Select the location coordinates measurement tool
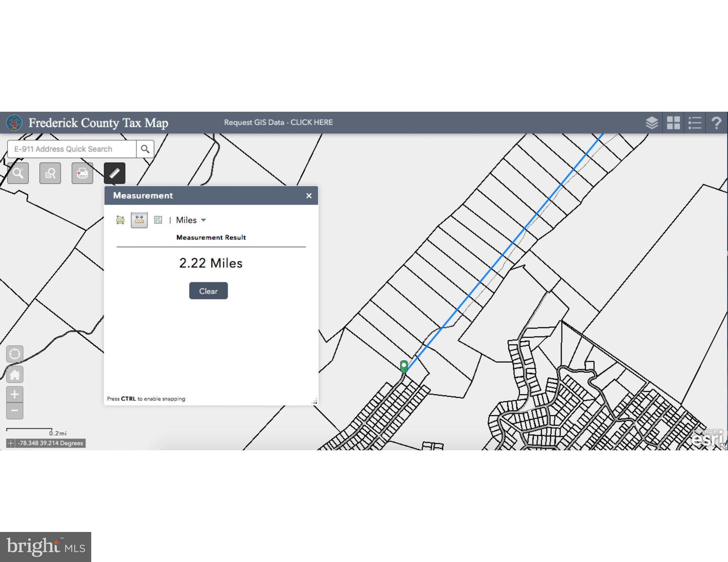728x562 pixels. point(158,220)
